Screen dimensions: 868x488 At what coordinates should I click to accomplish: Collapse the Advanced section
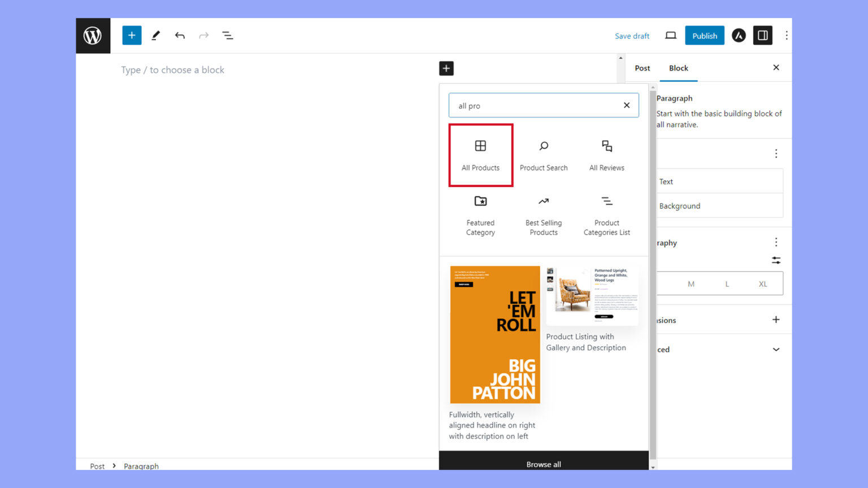pyautogui.click(x=776, y=349)
